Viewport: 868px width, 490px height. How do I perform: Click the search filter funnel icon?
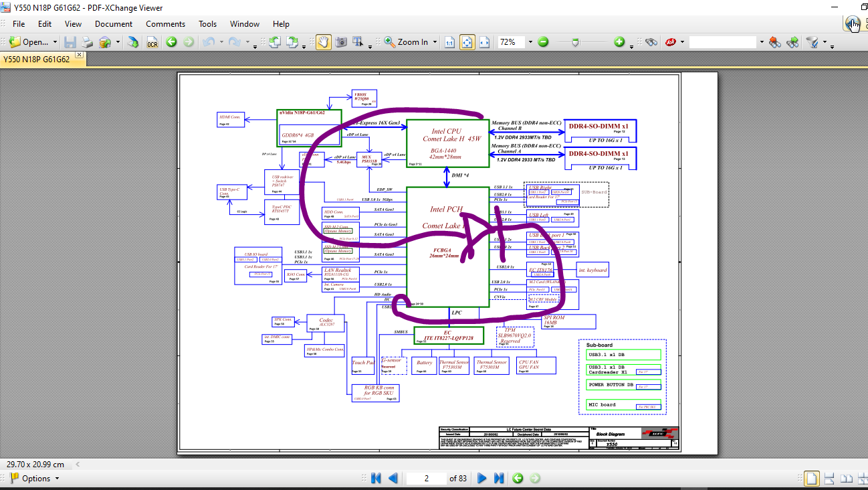pyautogui.click(x=812, y=42)
